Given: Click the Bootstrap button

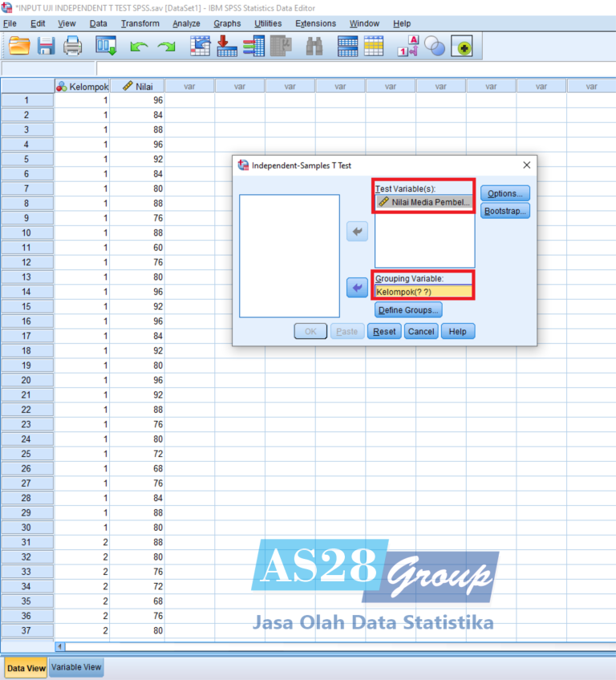Looking at the screenshot, I should (505, 212).
